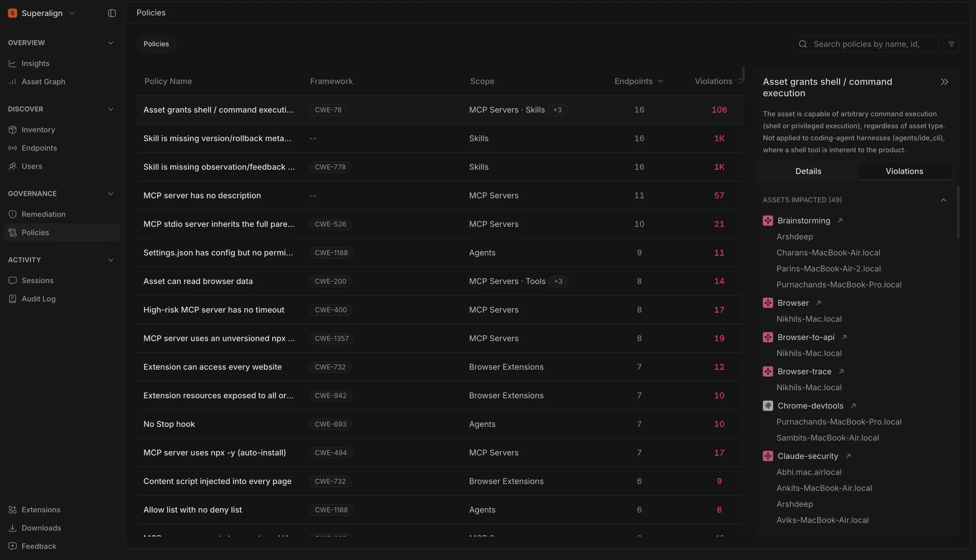This screenshot has width=976, height=560.
Task: Select the 'No Stop hook' policy row
Action: tap(440, 424)
